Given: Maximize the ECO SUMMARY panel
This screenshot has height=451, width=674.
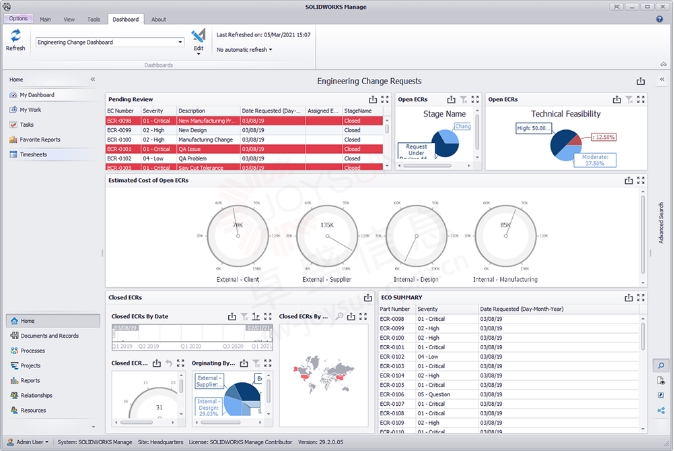Looking at the screenshot, I should (641, 298).
